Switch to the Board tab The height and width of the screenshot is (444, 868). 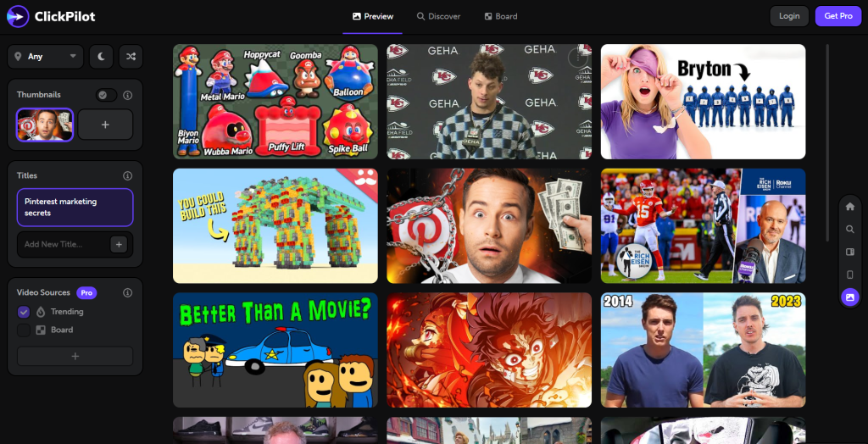tap(500, 17)
